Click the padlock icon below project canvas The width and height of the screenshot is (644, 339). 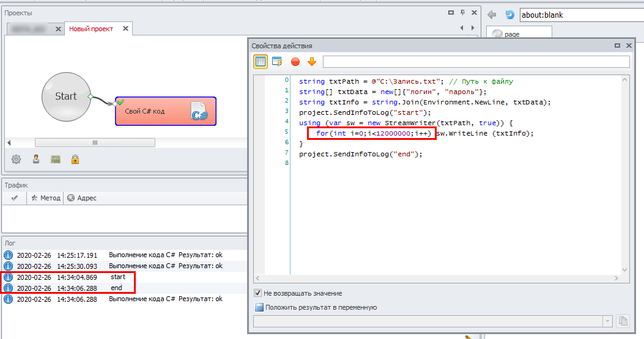75,159
